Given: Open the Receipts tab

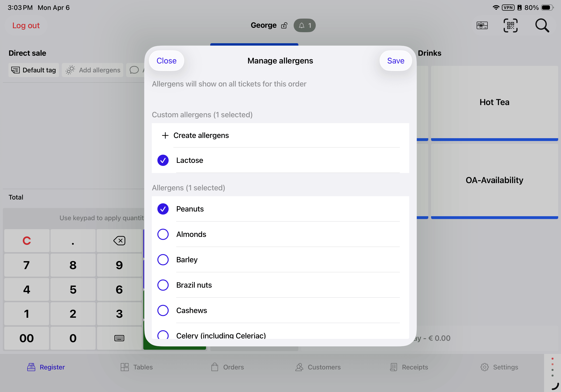Looking at the screenshot, I should coord(409,367).
